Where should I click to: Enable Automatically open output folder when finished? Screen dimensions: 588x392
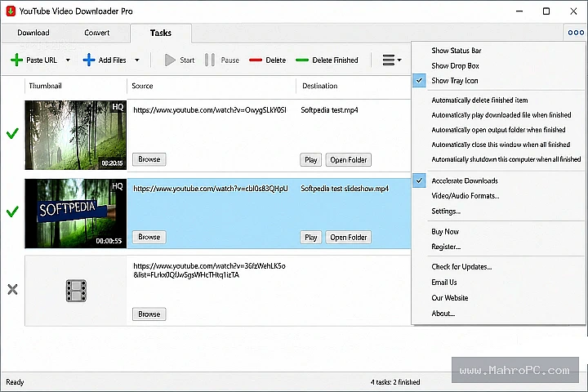[x=498, y=130]
